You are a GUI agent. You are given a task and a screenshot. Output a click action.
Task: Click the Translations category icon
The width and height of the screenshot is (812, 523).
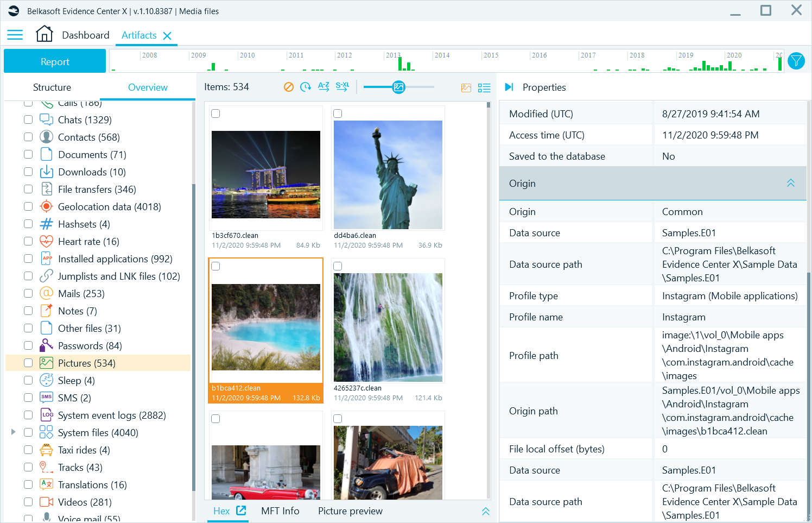pos(46,484)
